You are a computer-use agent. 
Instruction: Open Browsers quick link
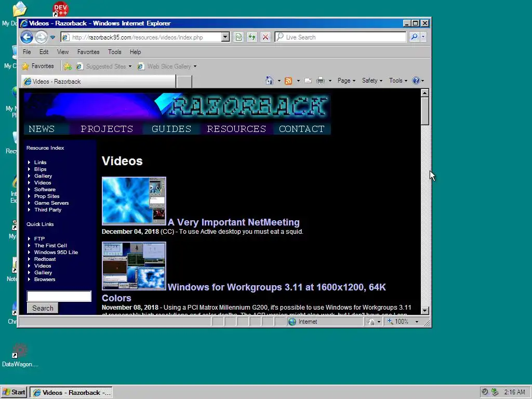point(45,280)
